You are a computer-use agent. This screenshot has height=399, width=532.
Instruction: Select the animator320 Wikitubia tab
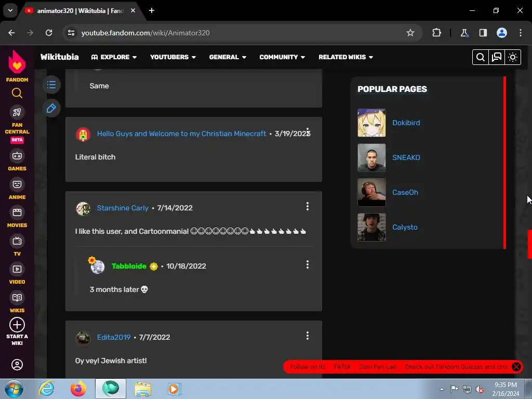81,10
